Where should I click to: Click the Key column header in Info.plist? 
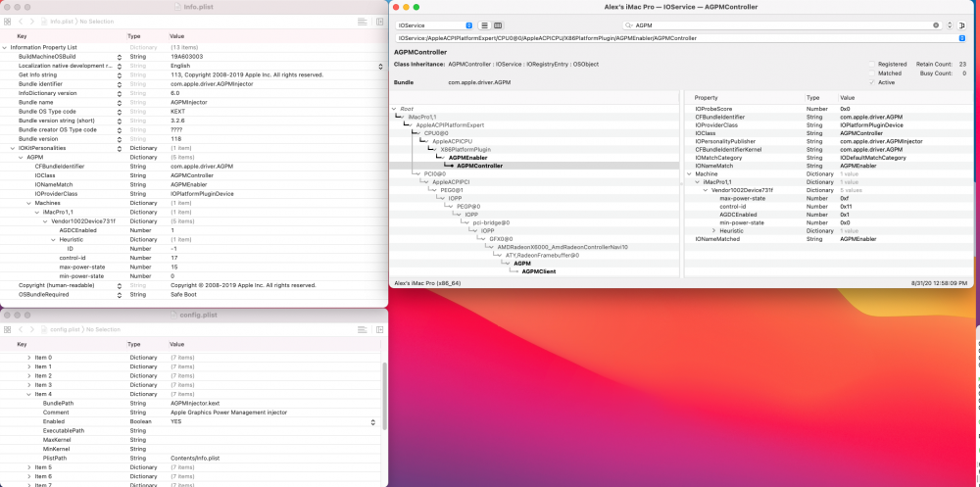pos(22,36)
